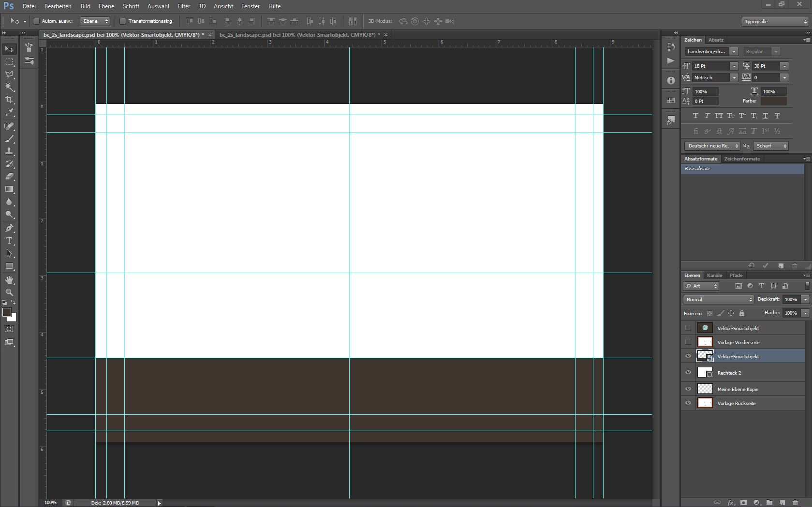Select the Meine Ebene Kopie layer
The height and width of the screenshot is (507, 812).
click(x=738, y=389)
